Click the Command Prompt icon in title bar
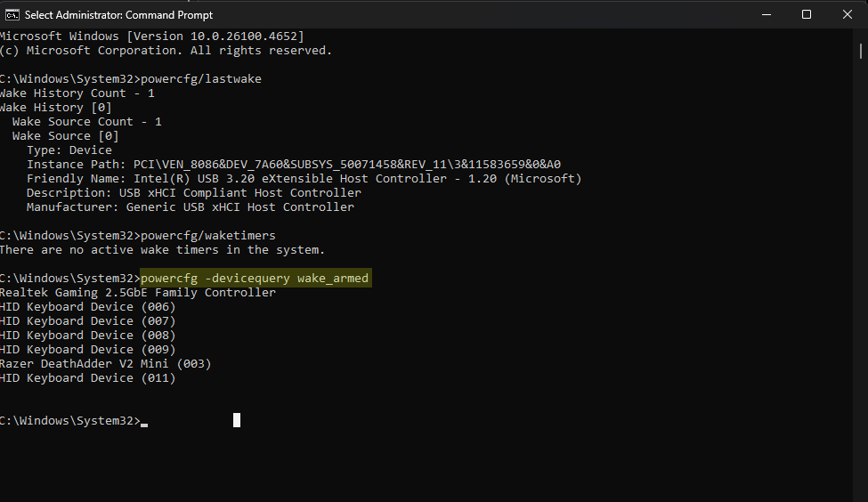Image resolution: width=868 pixels, height=502 pixels. pyautogui.click(x=12, y=15)
